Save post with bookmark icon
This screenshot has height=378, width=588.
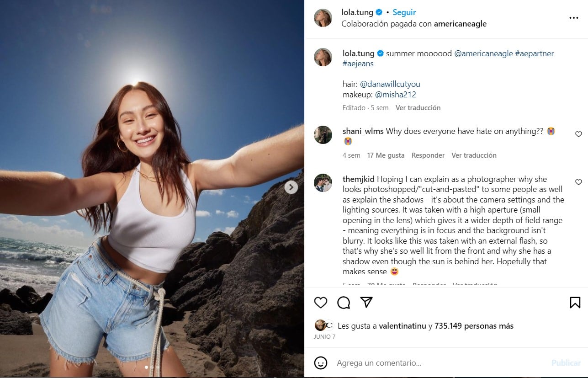(x=575, y=303)
